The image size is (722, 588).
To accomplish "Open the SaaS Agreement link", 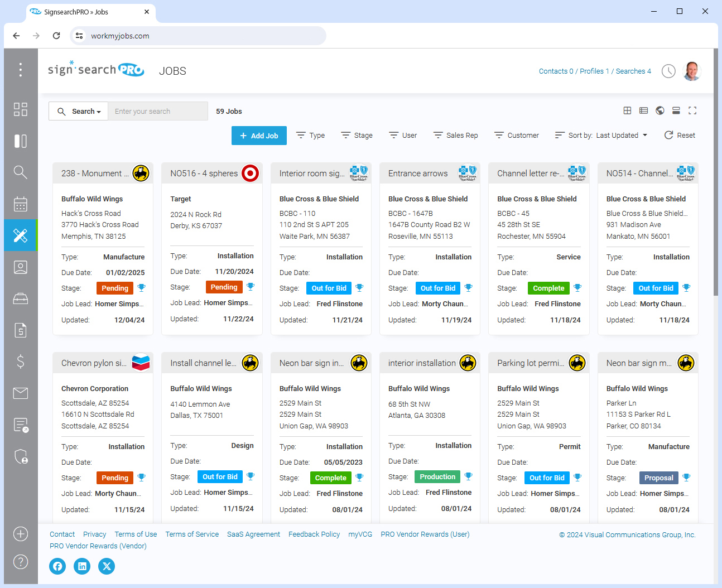I will [x=253, y=534].
